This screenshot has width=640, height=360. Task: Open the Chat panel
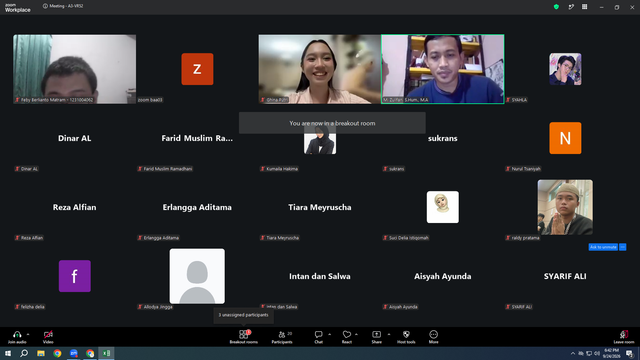318,337
